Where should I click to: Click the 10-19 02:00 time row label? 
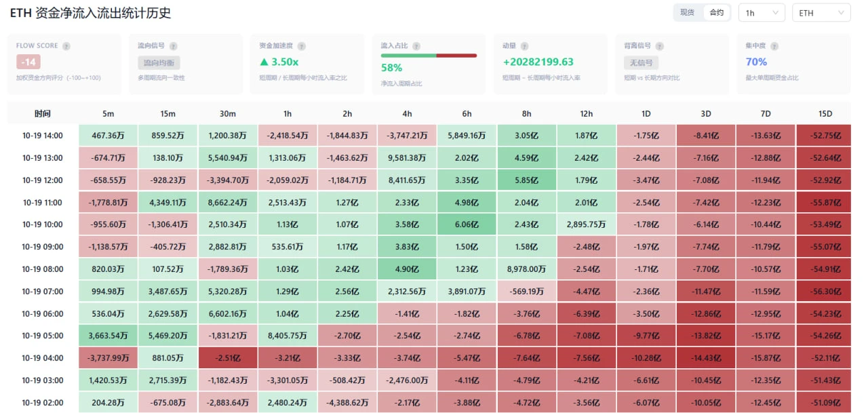point(42,403)
